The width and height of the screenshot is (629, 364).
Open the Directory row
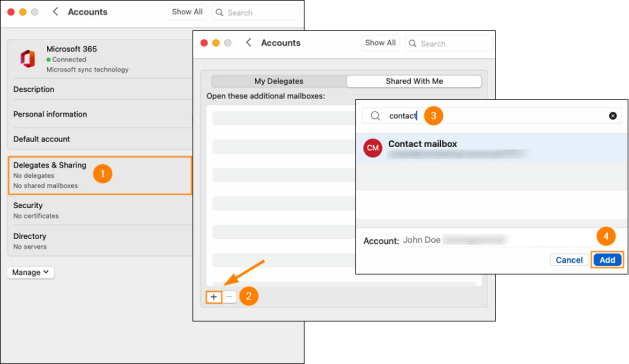click(100, 241)
